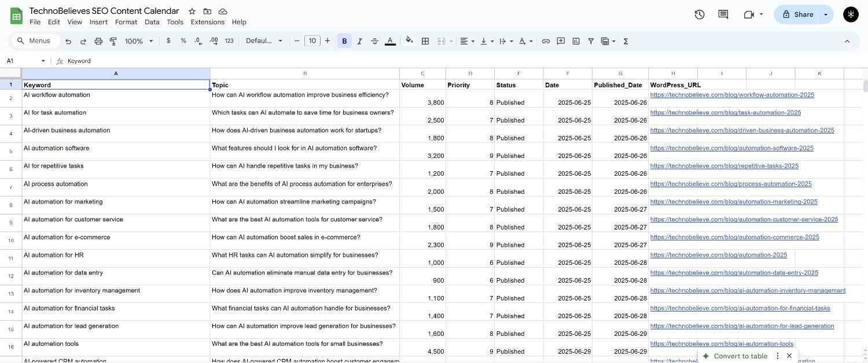Open the zoom level dropdown
Viewport: 868px width, 363px height.
click(139, 41)
